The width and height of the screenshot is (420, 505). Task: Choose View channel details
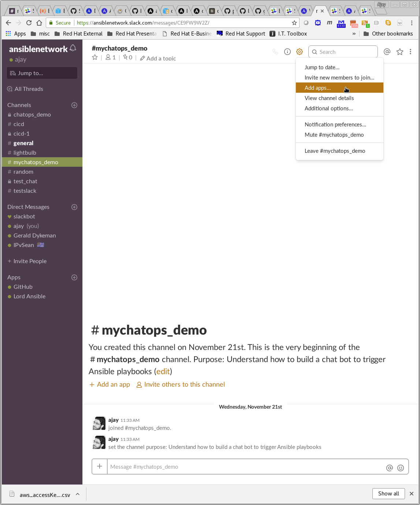[329, 98]
